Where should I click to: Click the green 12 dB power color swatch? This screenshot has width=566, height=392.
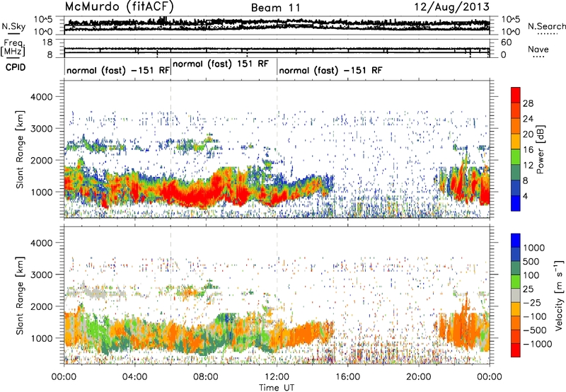(516, 157)
